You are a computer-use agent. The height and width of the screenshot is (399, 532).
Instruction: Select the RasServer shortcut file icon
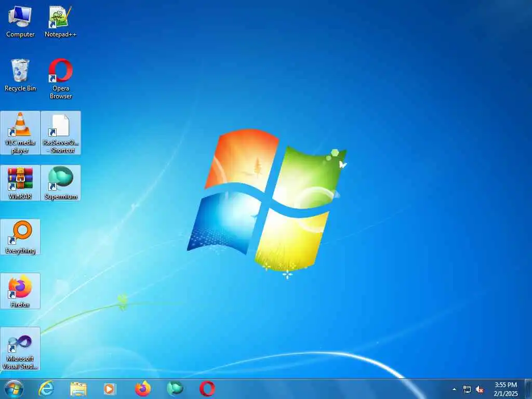61,132
